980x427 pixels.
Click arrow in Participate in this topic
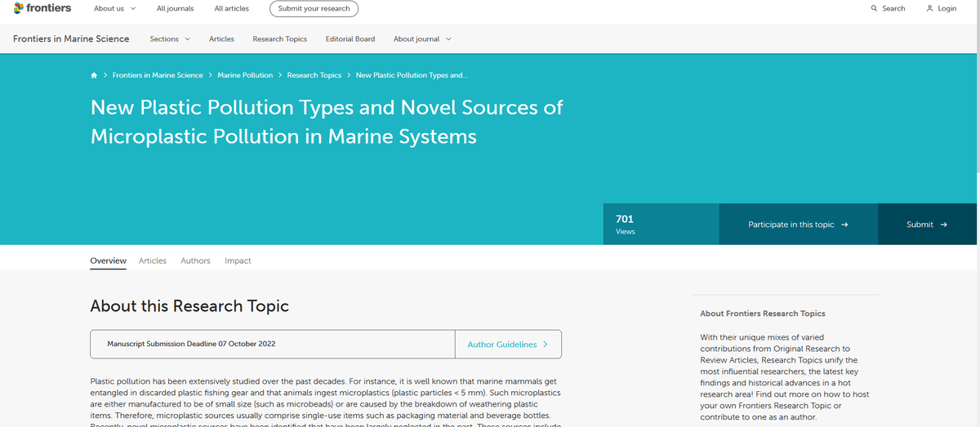click(844, 225)
